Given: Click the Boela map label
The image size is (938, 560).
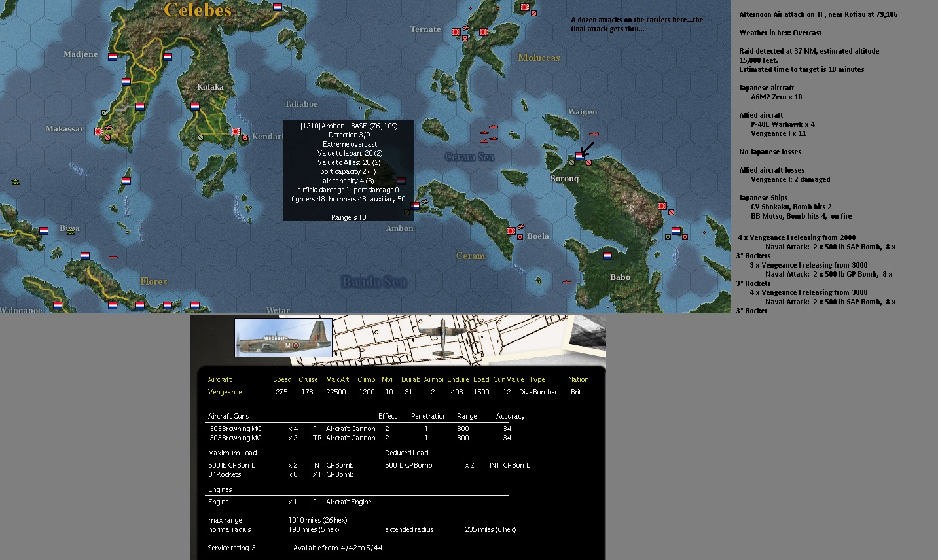Looking at the screenshot, I should 538,236.
